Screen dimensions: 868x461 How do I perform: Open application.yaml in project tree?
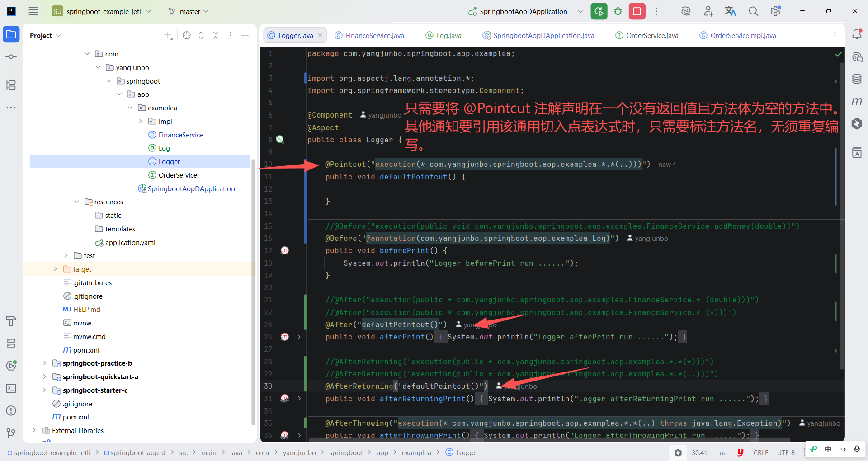(x=130, y=242)
